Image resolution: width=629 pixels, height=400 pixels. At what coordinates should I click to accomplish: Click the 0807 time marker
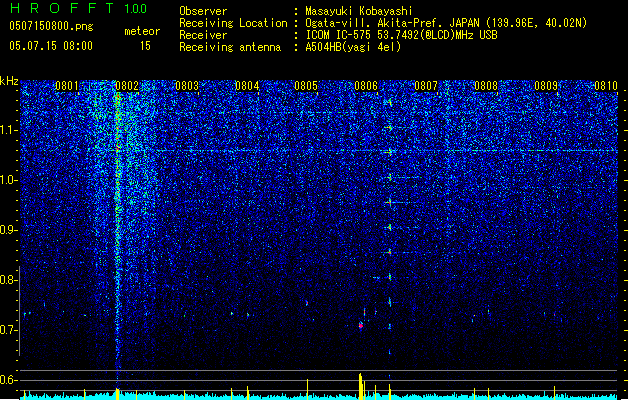[426, 86]
